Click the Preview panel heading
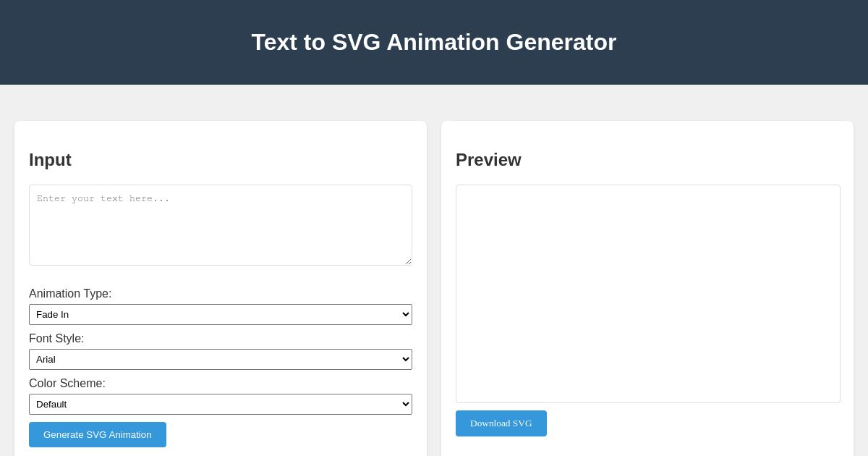The image size is (868, 456). pos(488,160)
